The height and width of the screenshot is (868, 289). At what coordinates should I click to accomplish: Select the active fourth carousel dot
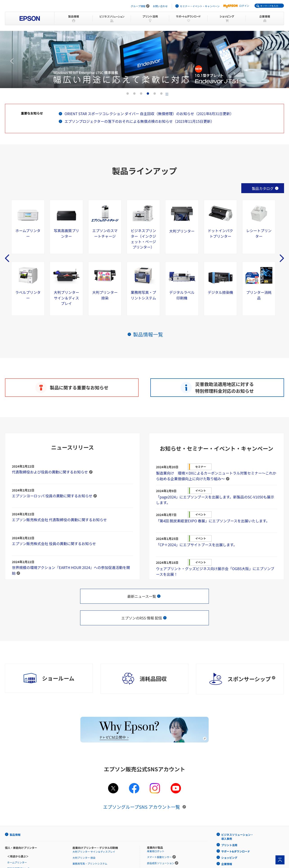click(x=148, y=93)
